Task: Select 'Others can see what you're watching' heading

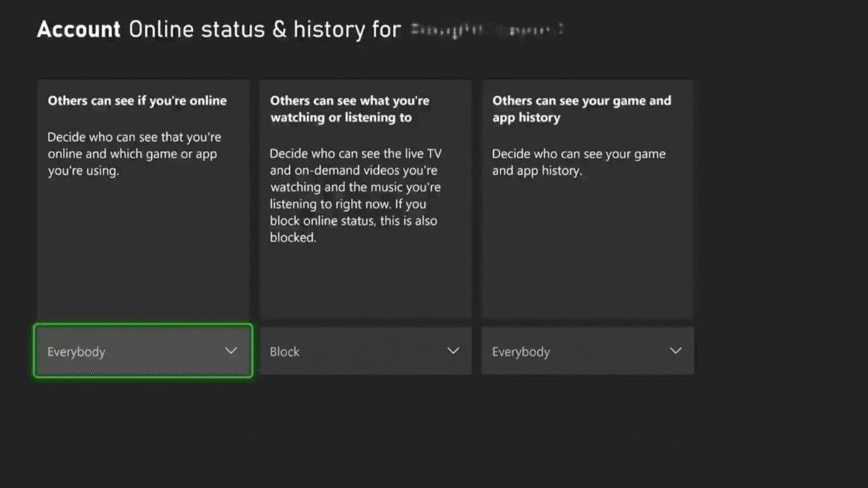Action: pos(349,109)
